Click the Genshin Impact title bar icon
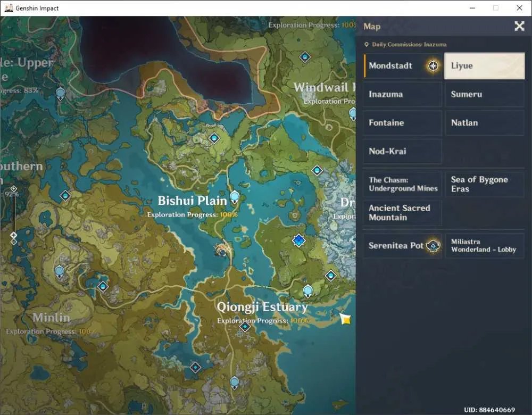Image resolution: width=532 pixels, height=415 pixels. [x=9, y=8]
